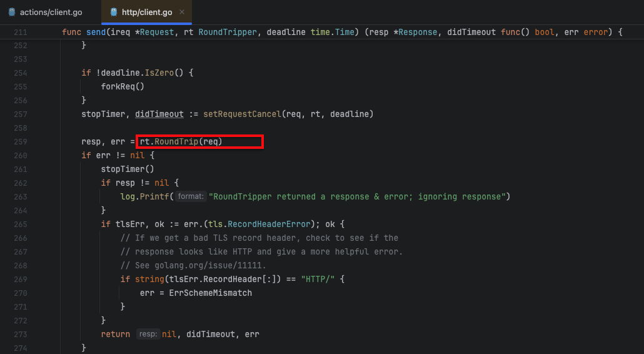The height and width of the screenshot is (354, 644).
Task: Click the resp: parameter hint on return line
Action: [148, 334]
